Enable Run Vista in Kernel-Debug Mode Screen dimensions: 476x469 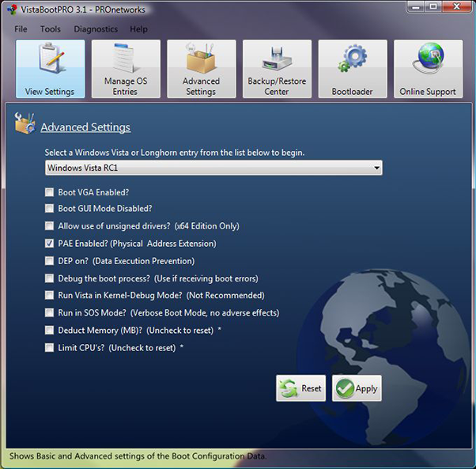pos(49,295)
